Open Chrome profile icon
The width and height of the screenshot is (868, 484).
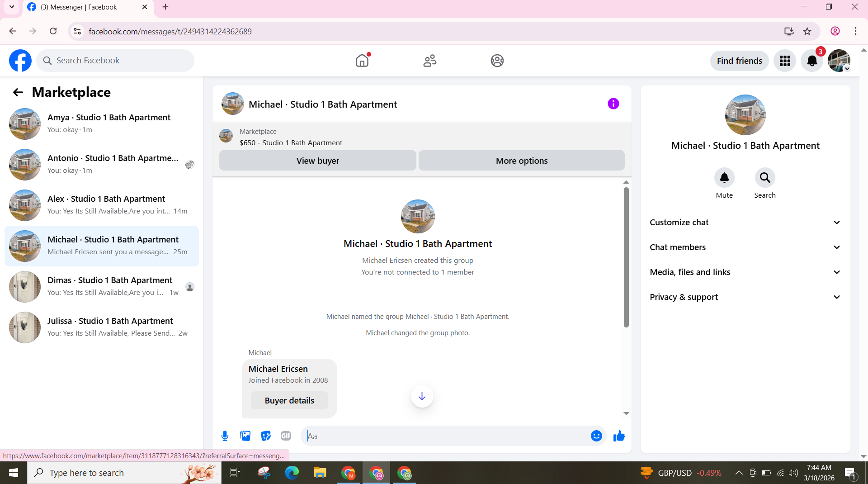coord(835,31)
